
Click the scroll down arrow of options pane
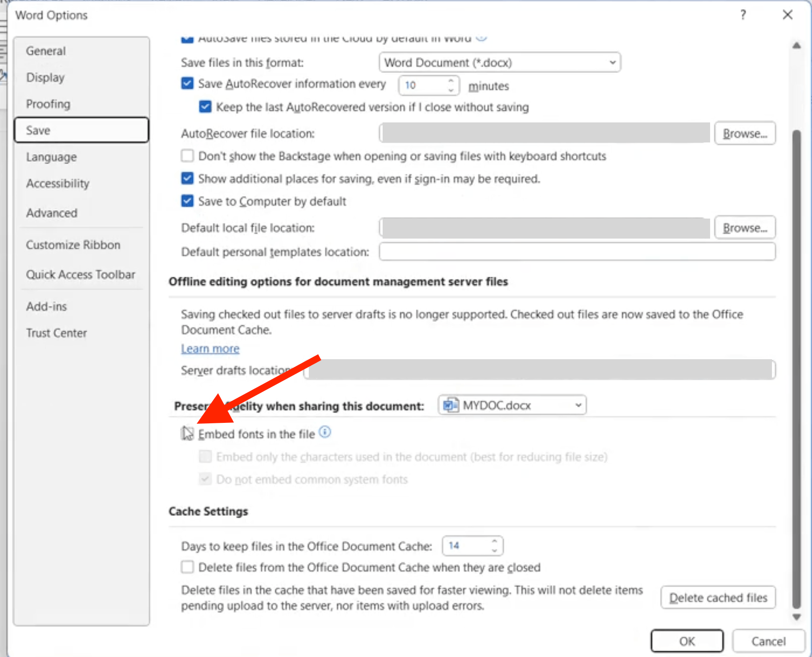(x=796, y=617)
